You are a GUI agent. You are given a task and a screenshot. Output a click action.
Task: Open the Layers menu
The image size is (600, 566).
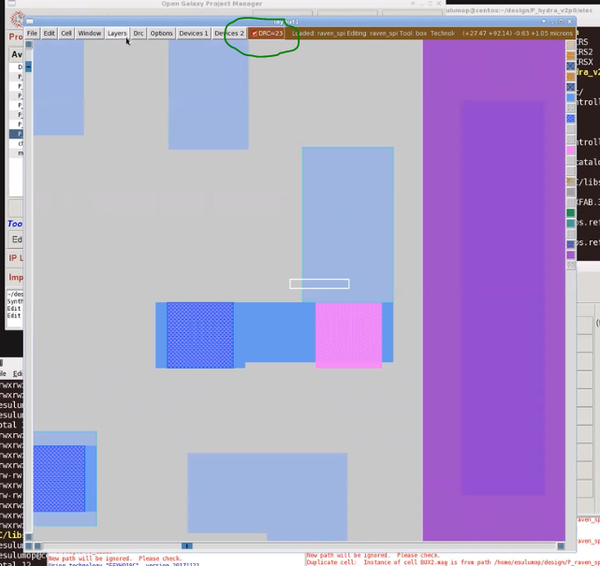(x=117, y=33)
